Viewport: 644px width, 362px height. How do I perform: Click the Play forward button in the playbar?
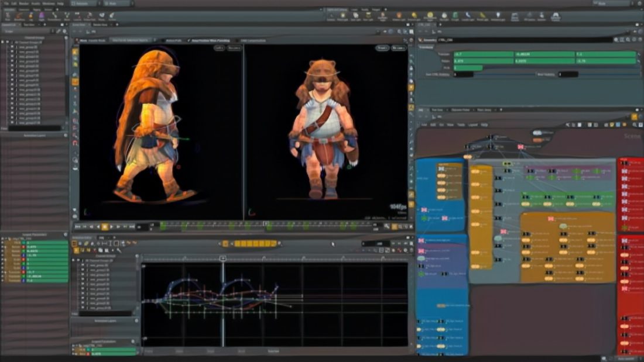[x=112, y=226]
